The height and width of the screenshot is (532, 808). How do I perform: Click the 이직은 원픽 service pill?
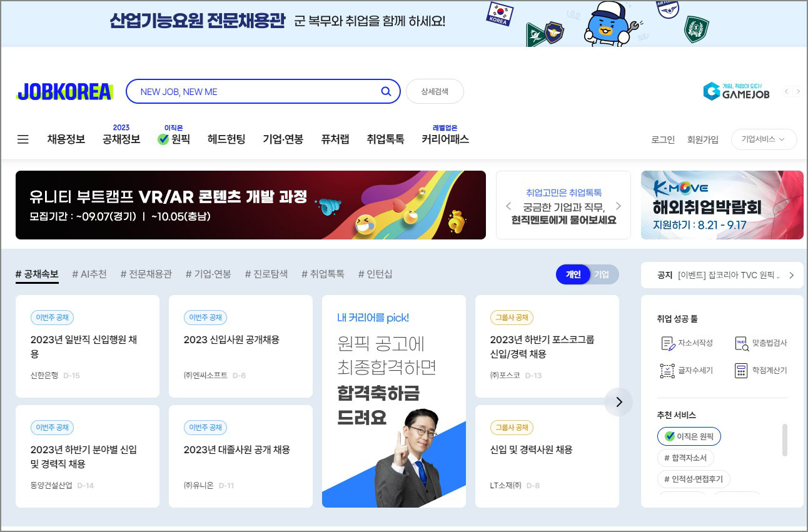click(x=689, y=436)
